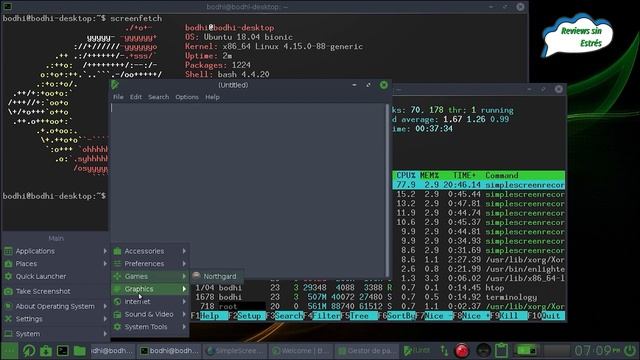Switch to the Welcome | B... taskbar window
Screen dimensions: 640x360
300,351
